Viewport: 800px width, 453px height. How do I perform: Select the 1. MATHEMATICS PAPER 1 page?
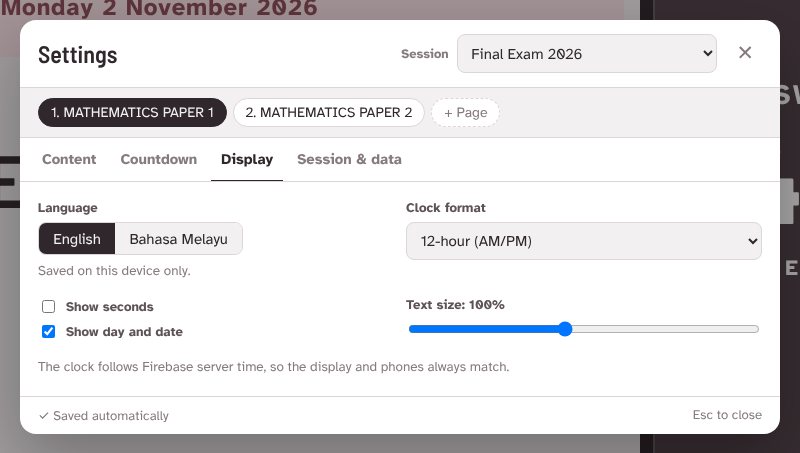pos(132,112)
